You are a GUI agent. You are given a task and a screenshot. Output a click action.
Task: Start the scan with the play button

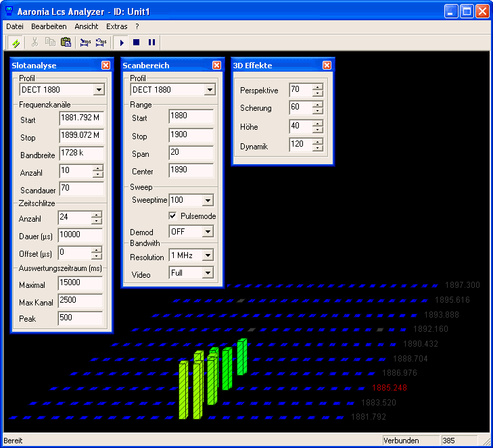click(121, 43)
